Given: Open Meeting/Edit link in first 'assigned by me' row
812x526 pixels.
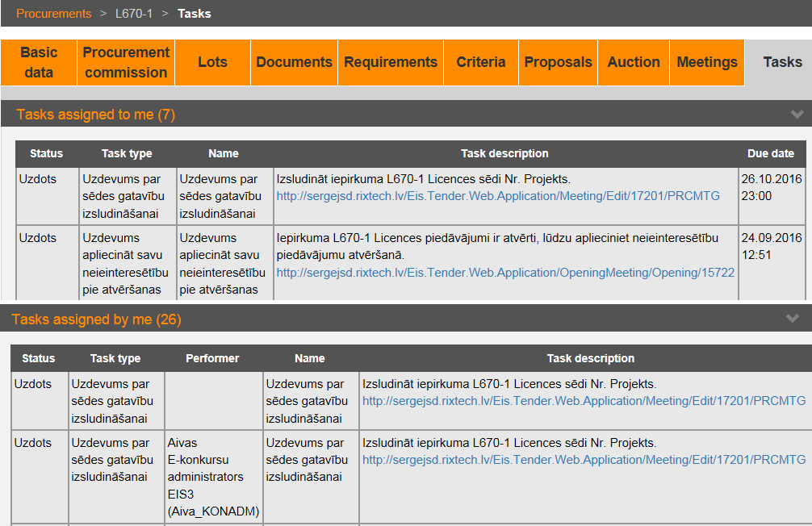Looking at the screenshot, I should click(x=584, y=401).
